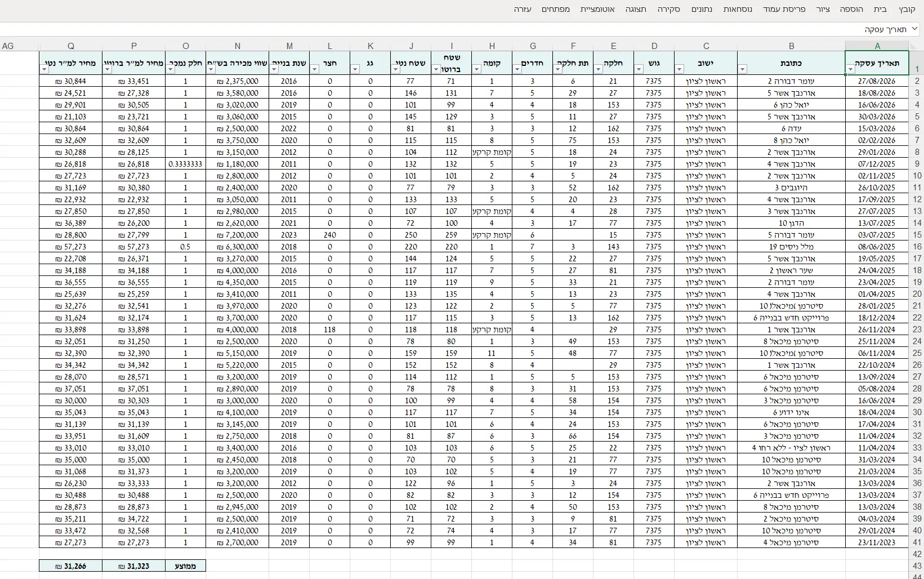
Task: Open filter dropdown for תאריך עסקה column
Action: coord(850,69)
